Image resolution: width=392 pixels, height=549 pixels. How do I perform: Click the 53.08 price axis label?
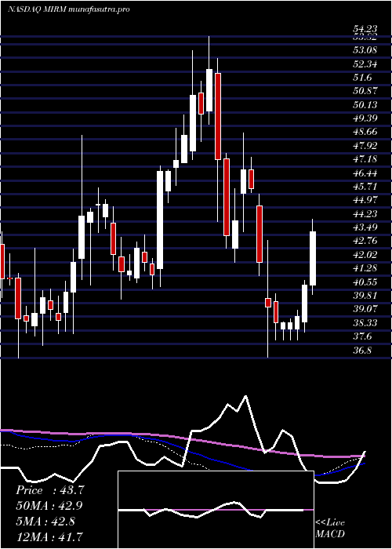(365, 50)
